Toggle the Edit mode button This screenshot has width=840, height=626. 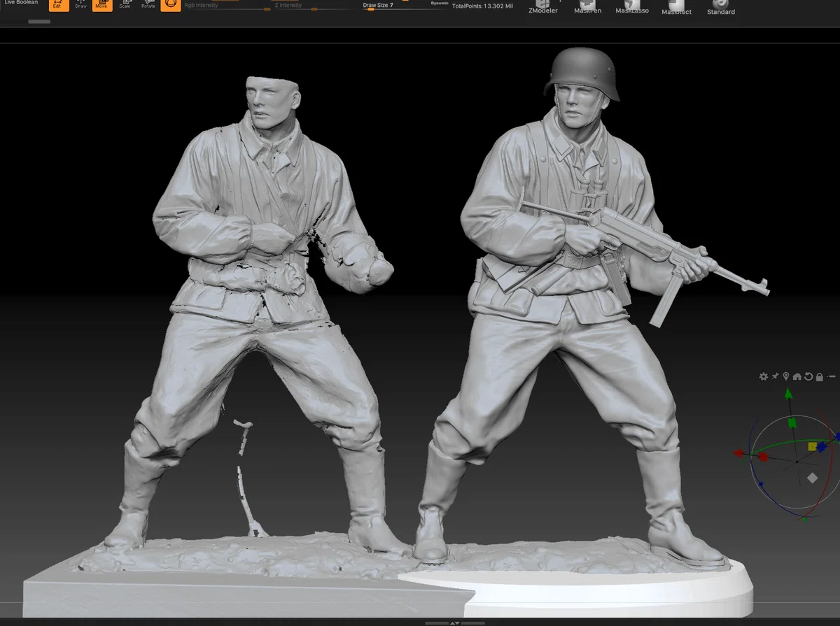click(x=59, y=5)
